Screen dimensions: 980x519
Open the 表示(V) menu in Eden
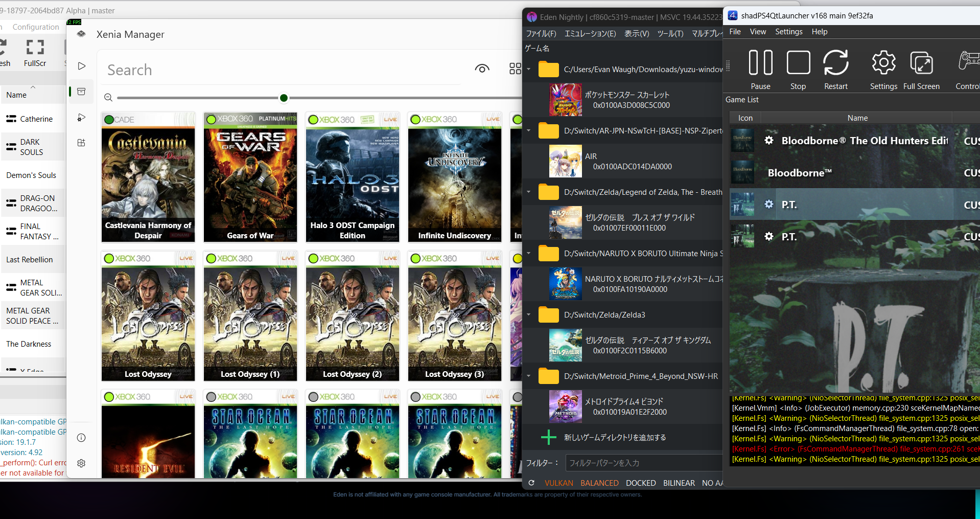[x=637, y=34]
